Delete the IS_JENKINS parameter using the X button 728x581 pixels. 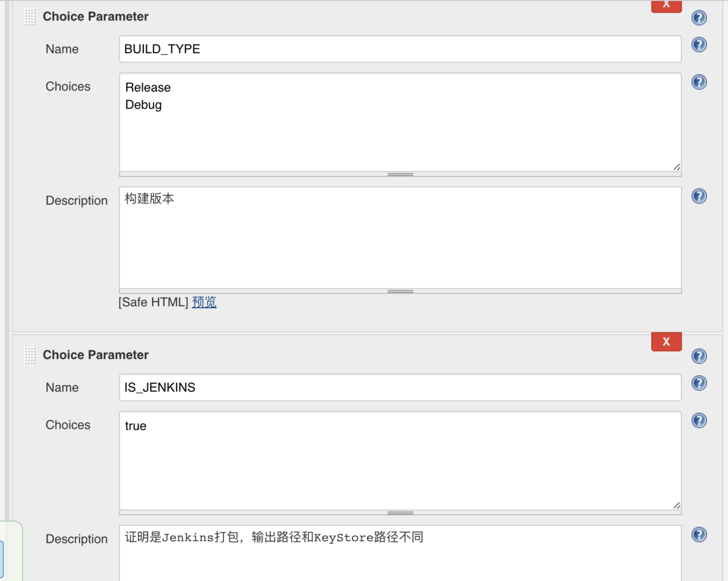coord(666,341)
